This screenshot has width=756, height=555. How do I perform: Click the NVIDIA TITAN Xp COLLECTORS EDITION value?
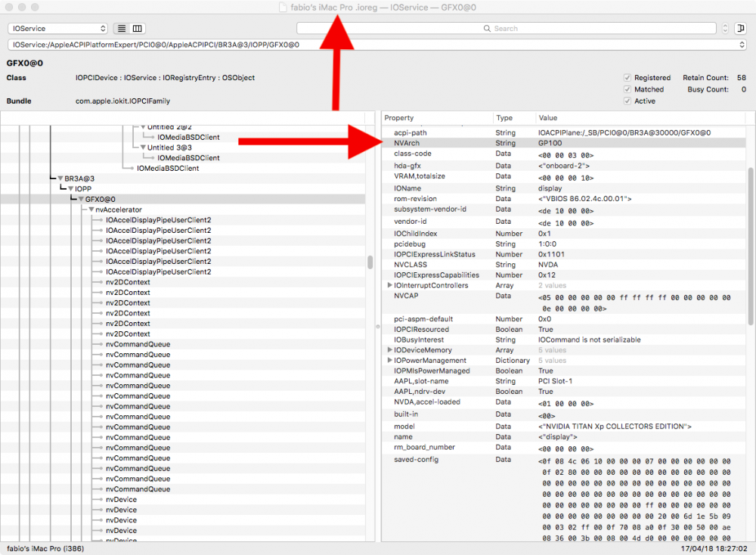click(x=615, y=426)
